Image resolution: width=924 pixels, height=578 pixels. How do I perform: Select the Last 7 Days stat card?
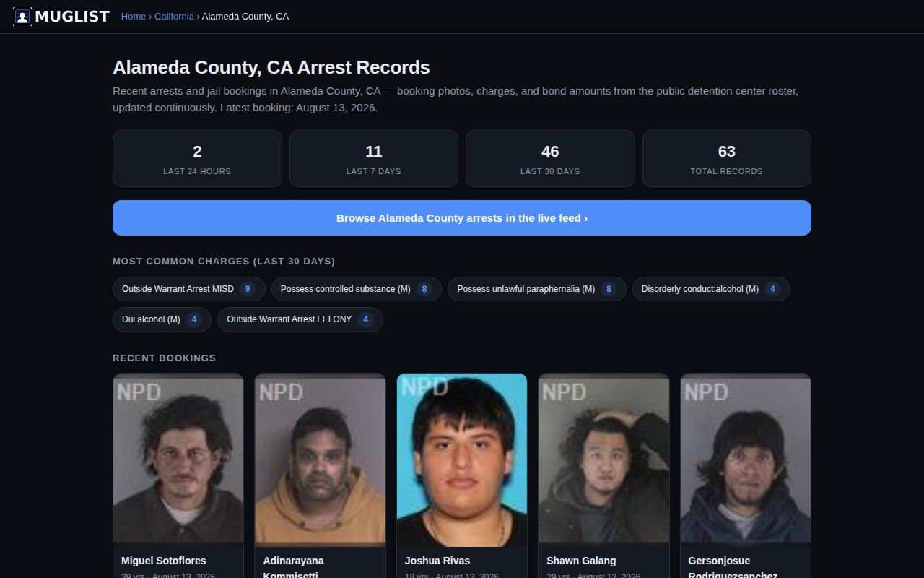tap(373, 158)
